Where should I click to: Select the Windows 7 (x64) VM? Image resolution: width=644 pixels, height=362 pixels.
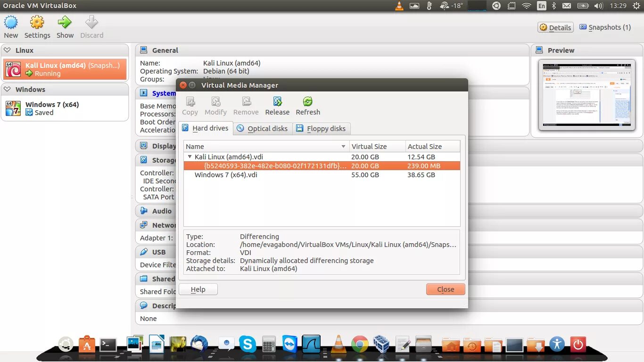[x=65, y=108]
